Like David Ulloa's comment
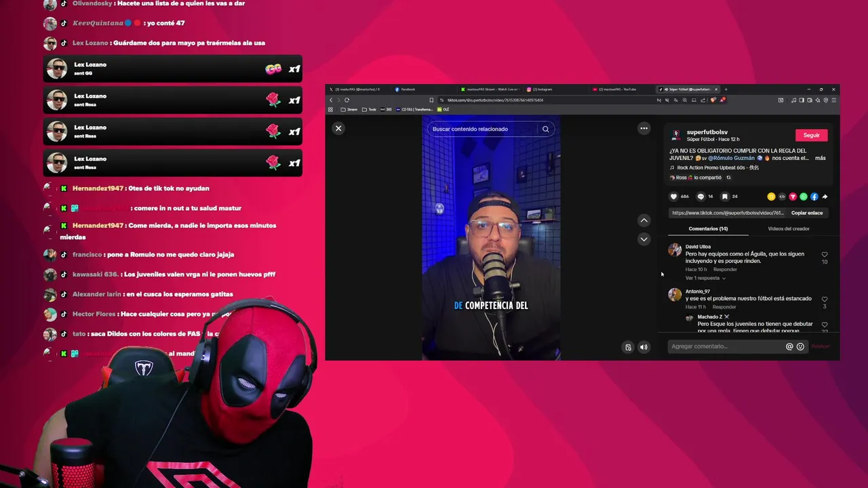The width and height of the screenshot is (868, 488). (x=825, y=255)
